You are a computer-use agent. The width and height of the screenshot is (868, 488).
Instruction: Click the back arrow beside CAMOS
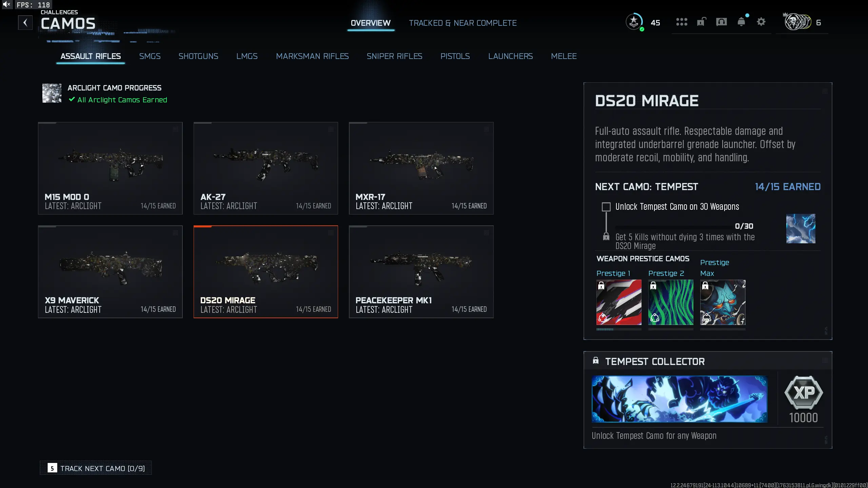[25, 22]
